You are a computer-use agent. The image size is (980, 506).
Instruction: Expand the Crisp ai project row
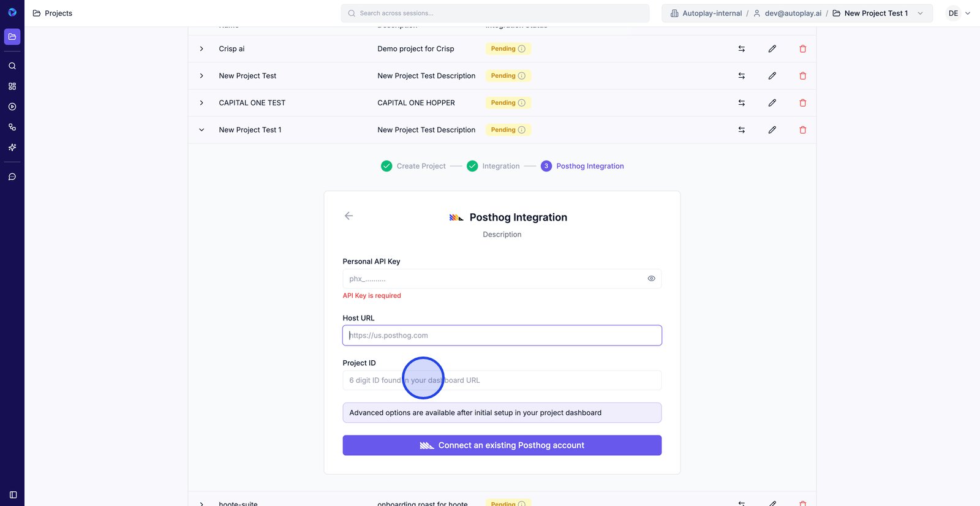tap(202, 49)
